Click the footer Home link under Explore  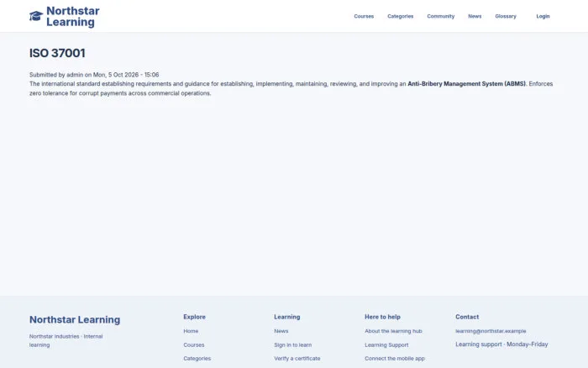[191, 331]
